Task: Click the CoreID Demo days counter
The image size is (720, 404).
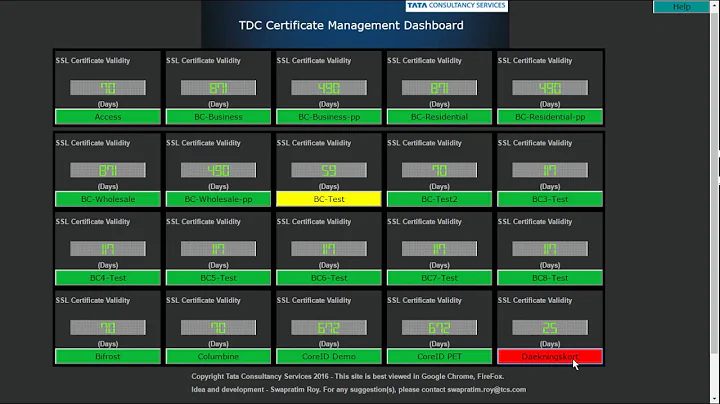Action: click(x=329, y=327)
